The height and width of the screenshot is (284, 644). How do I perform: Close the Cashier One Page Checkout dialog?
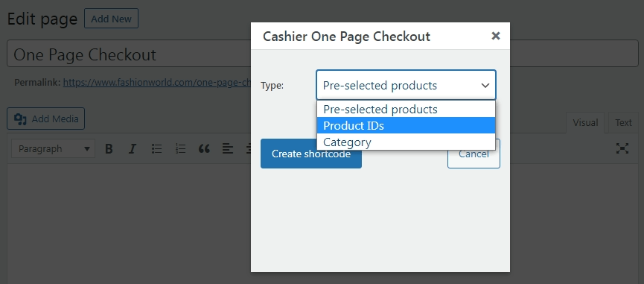[496, 36]
